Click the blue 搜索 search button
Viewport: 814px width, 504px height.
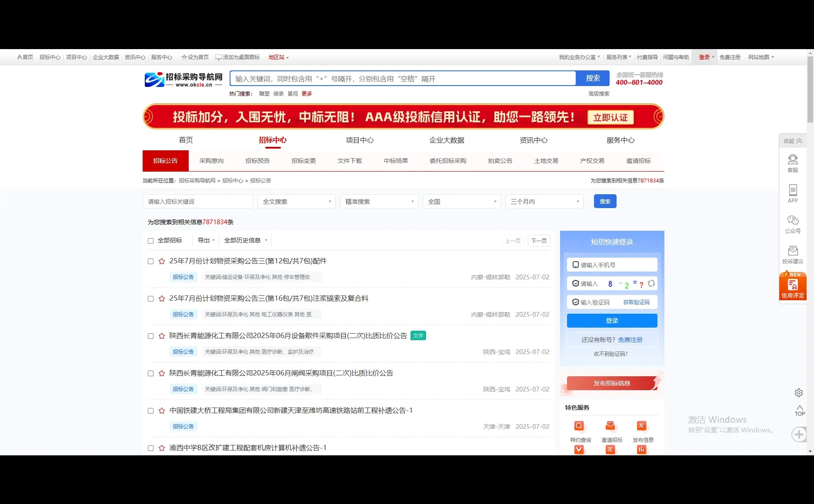(x=604, y=201)
